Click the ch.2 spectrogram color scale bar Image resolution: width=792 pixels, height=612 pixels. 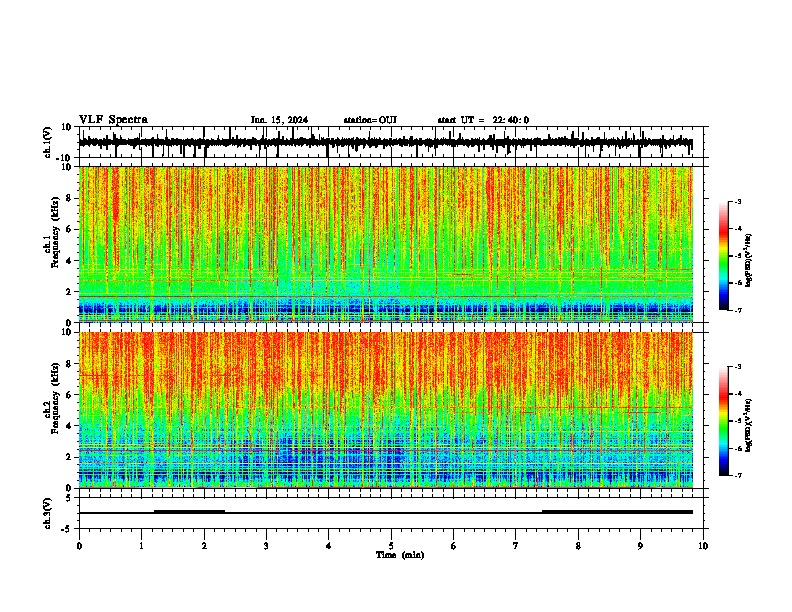coord(723,421)
